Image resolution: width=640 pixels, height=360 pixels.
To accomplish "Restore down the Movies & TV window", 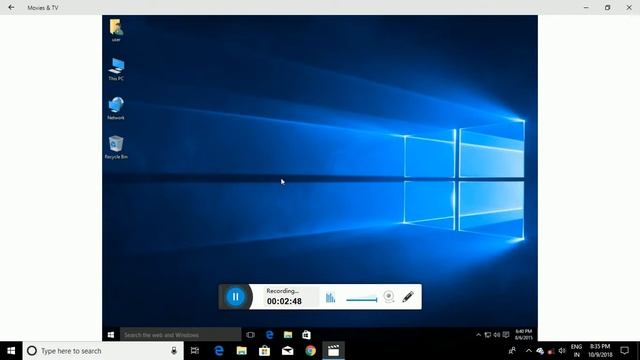I will point(608,7).
